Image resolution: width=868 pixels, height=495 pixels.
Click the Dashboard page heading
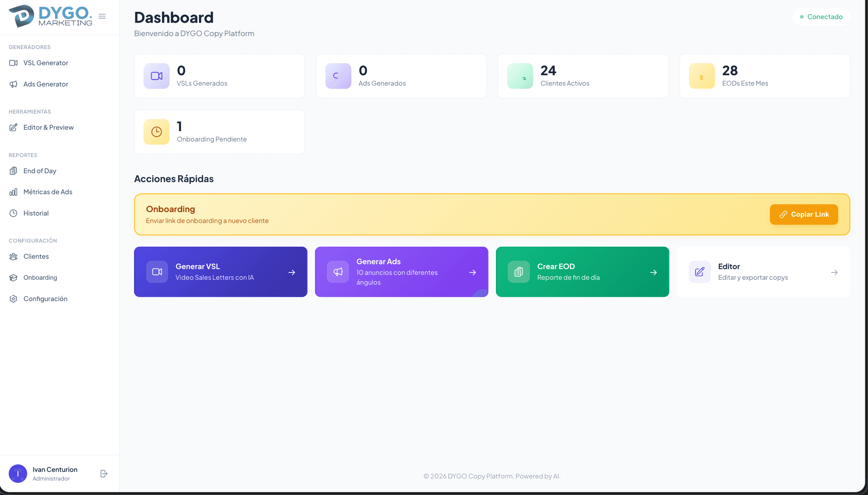pos(174,17)
